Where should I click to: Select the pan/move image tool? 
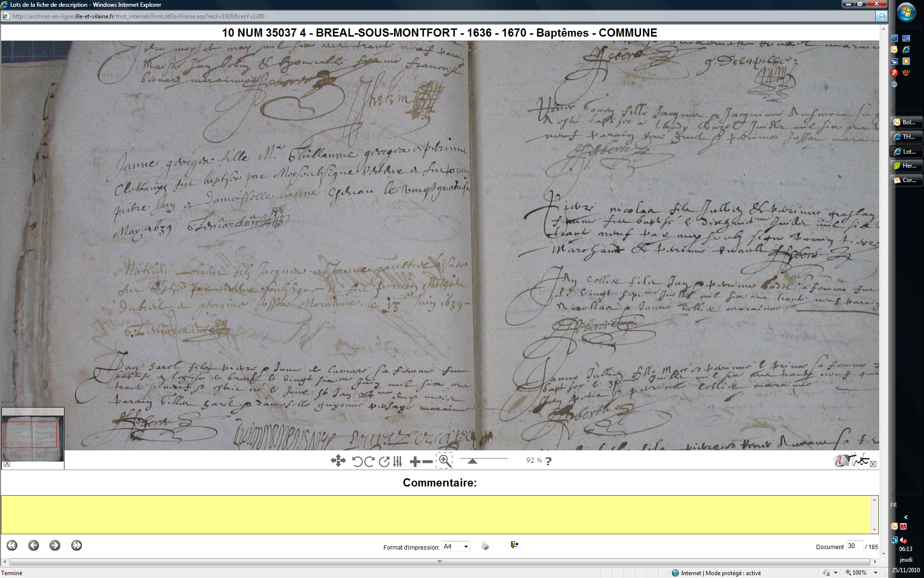[x=338, y=461]
